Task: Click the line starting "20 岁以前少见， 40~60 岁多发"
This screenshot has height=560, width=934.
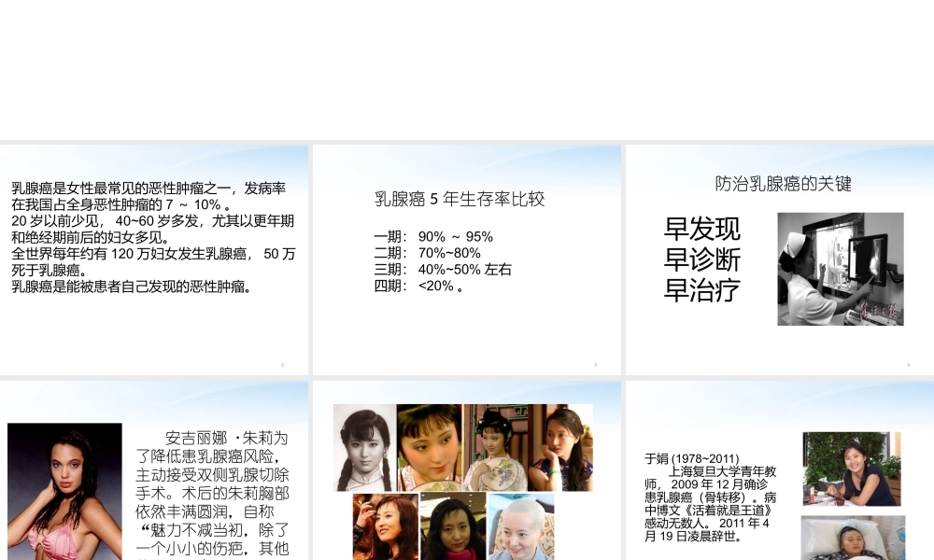Action: [x=152, y=221]
